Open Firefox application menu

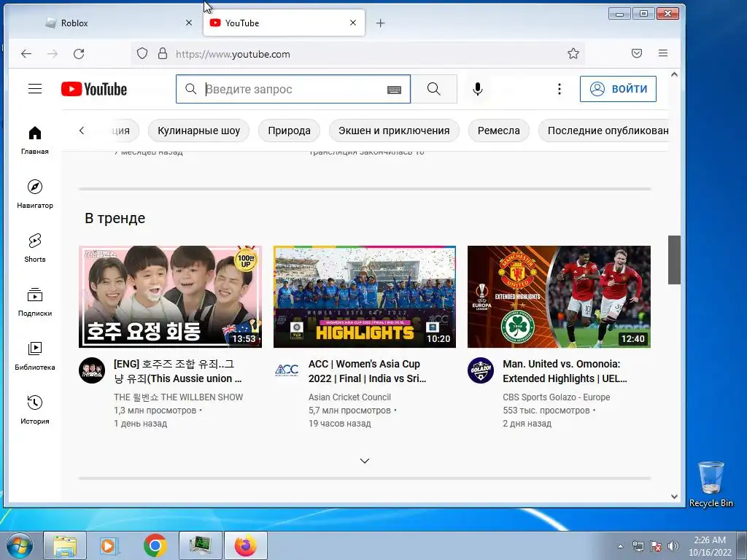[662, 53]
